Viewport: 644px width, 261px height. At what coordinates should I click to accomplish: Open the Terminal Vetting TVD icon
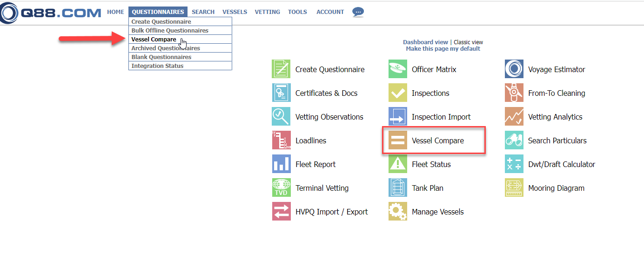(x=281, y=187)
